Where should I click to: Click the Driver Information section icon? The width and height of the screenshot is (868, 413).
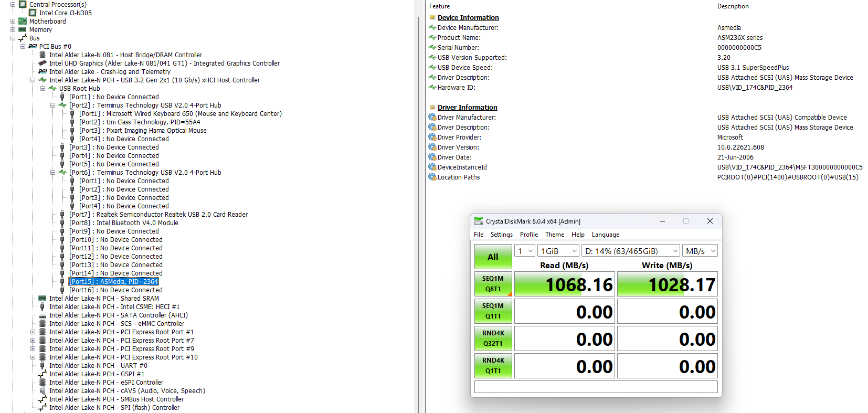[432, 107]
